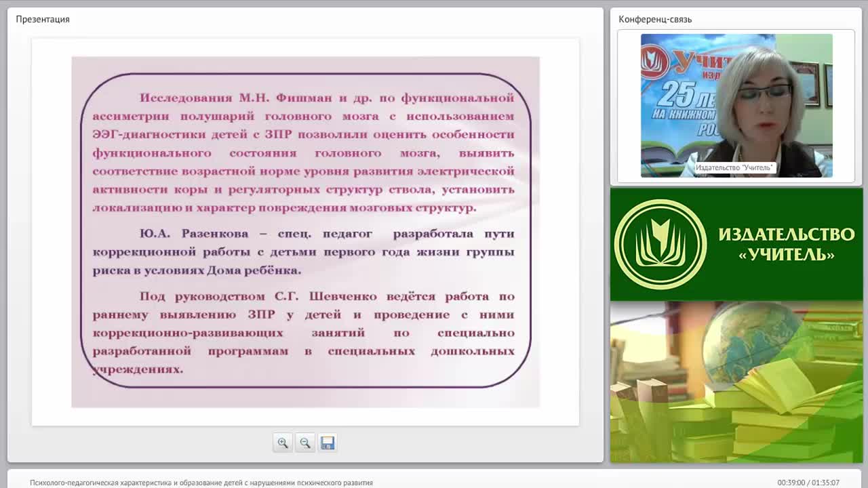
Task: Click the slide paragraph about М.Н. Фишман
Action: [x=304, y=152]
